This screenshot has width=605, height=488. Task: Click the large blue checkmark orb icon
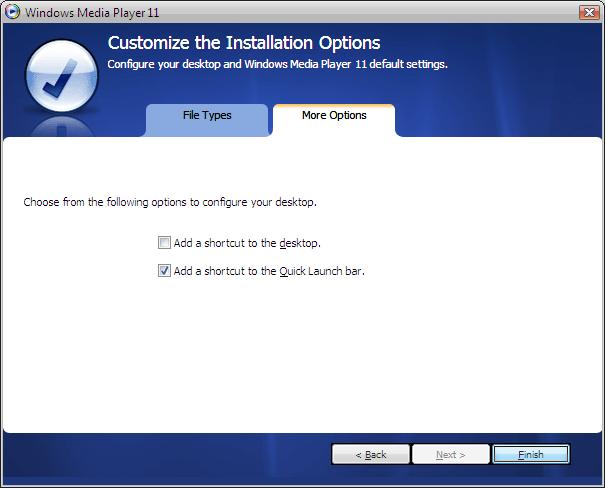point(62,76)
